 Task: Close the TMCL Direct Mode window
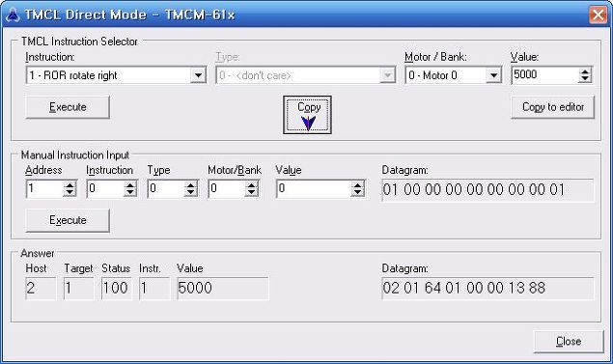click(599, 14)
